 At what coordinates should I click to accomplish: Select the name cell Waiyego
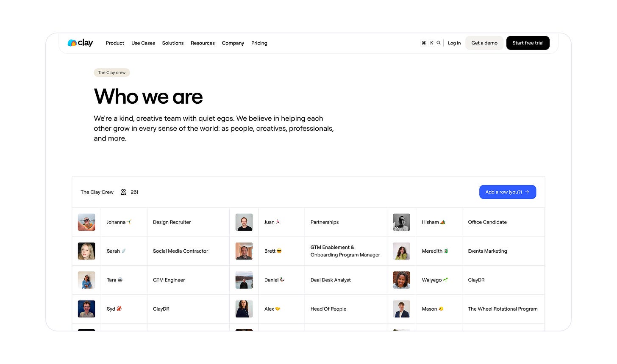(439, 280)
